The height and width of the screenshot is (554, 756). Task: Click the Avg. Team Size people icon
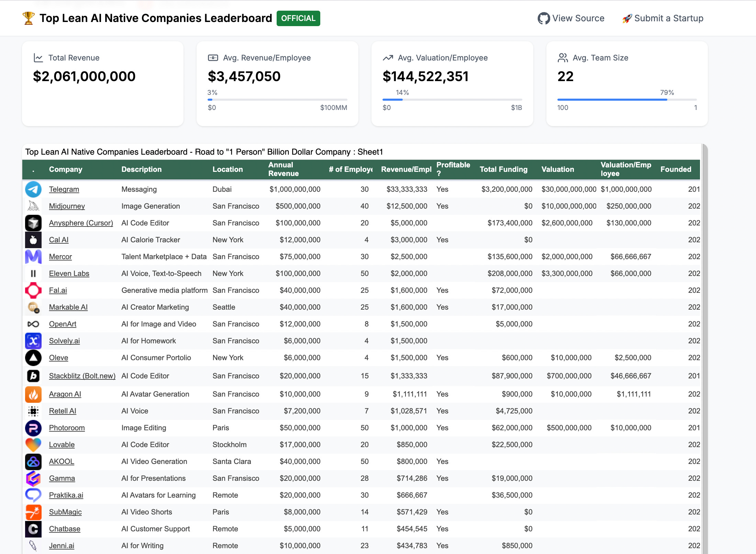[x=563, y=58]
